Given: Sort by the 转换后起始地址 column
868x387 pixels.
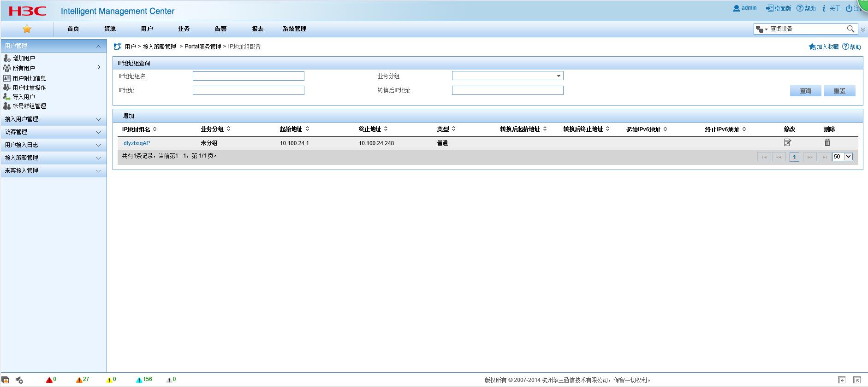Looking at the screenshot, I should 523,129.
